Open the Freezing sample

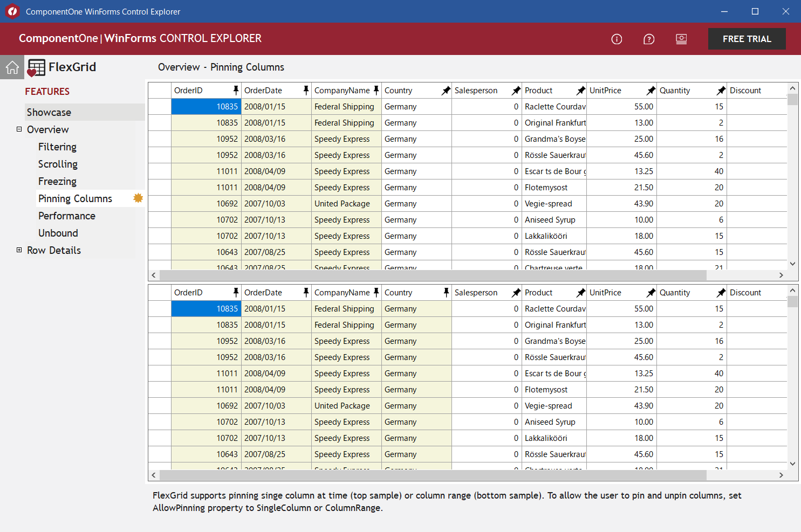tap(57, 181)
